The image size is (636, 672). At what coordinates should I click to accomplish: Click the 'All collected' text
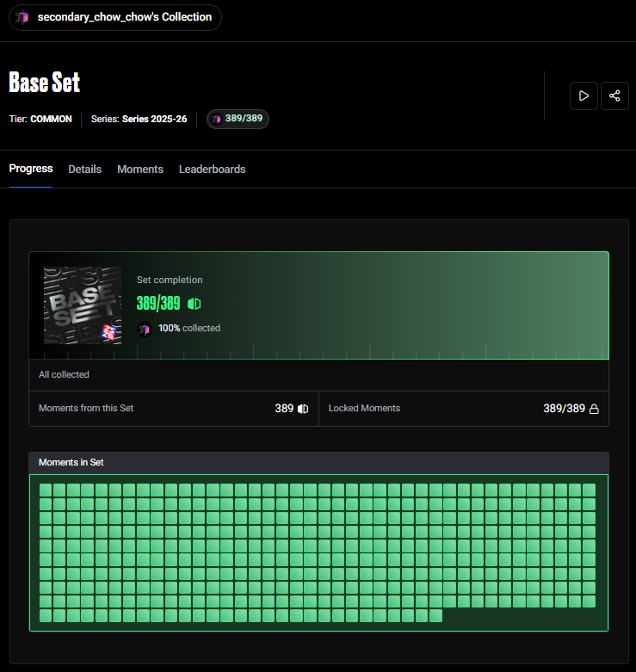click(64, 374)
